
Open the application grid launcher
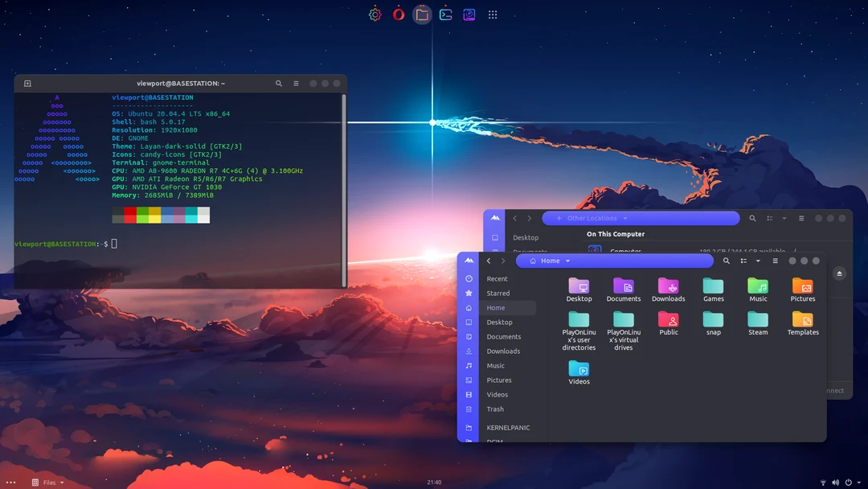coord(492,14)
